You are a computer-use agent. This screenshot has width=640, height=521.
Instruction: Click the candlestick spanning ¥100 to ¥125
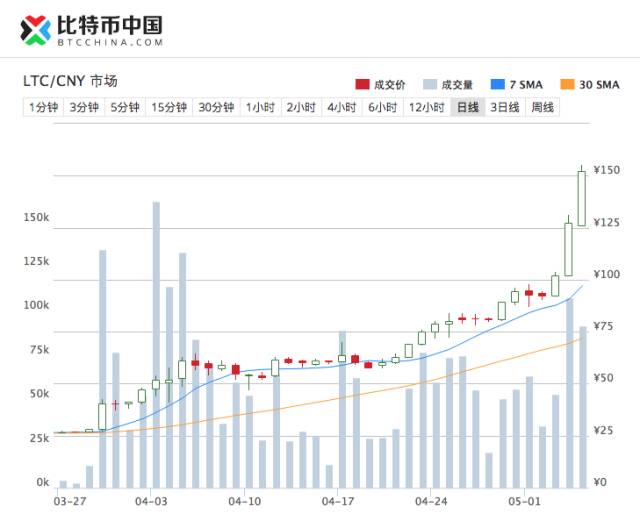click(x=568, y=249)
